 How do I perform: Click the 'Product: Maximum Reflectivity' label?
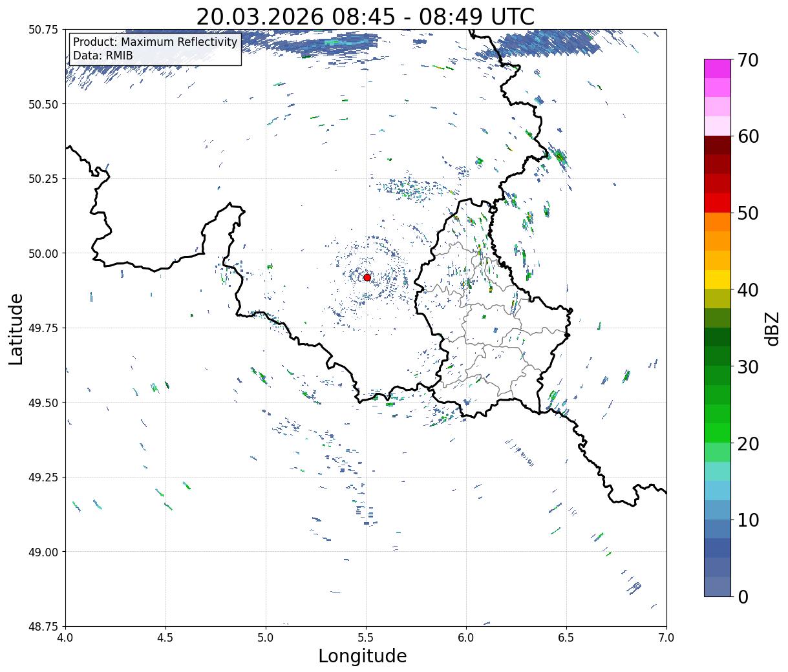(155, 42)
